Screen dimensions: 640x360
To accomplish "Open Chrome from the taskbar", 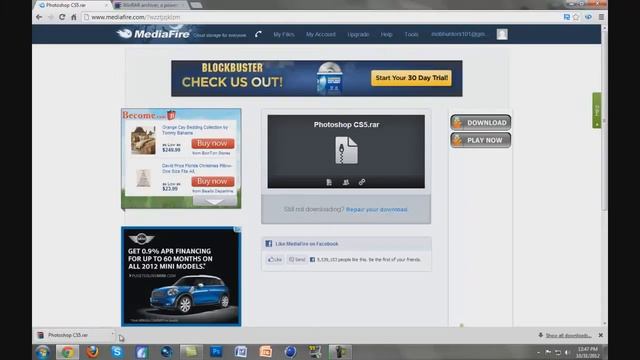I will tap(68, 352).
